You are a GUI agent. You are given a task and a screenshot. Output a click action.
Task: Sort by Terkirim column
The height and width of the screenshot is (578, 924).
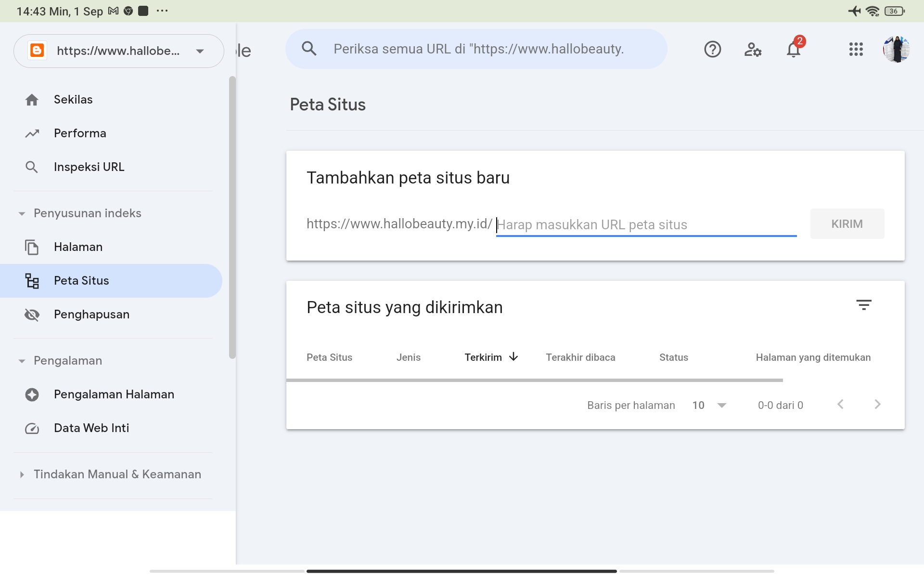pos(491,357)
